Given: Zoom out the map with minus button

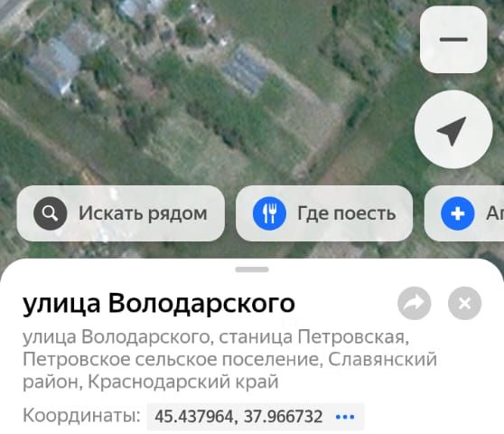Looking at the screenshot, I should (x=453, y=40).
